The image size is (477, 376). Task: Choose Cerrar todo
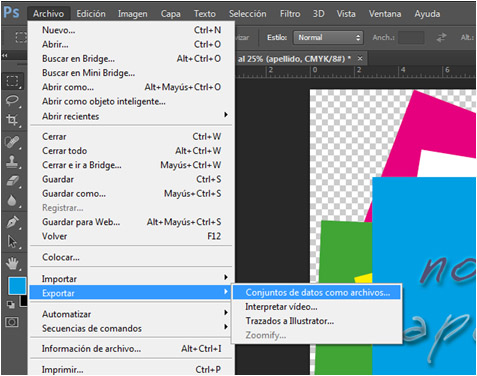point(131,151)
